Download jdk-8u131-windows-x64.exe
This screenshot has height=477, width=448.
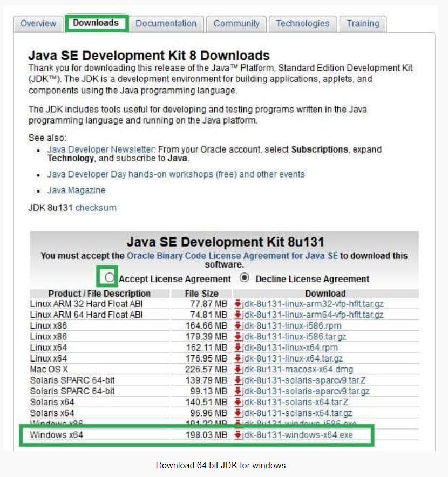click(297, 435)
